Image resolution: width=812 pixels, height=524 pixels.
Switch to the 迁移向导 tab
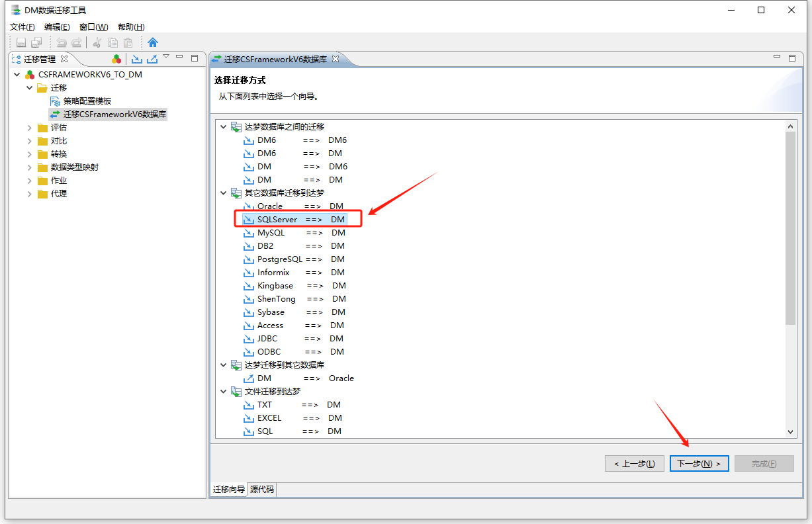(228, 490)
